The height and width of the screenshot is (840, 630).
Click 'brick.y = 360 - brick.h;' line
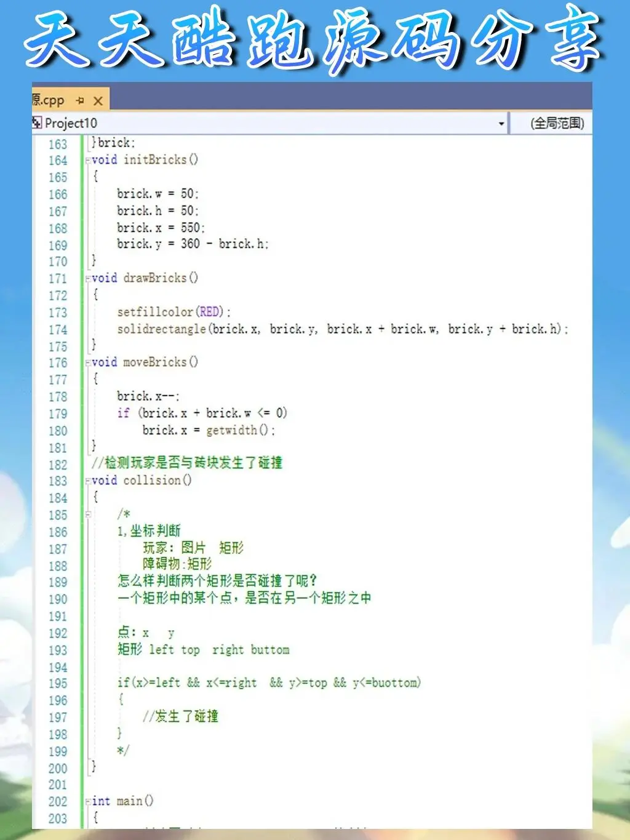193,244
